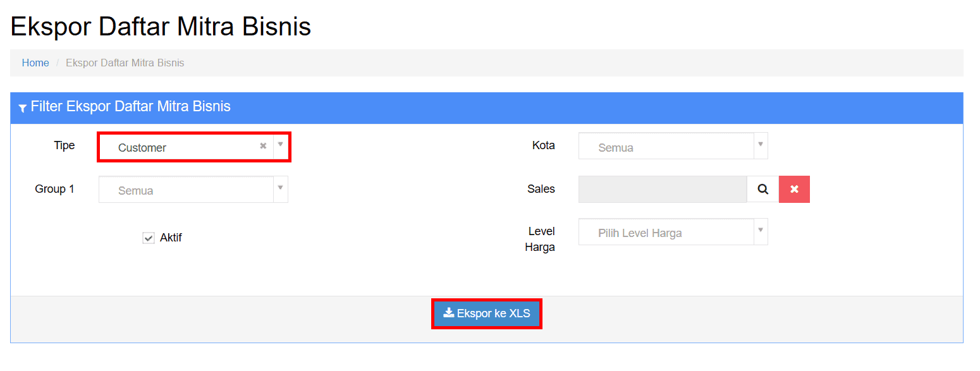Expand the Group 1 Semua dropdown
The height and width of the screenshot is (371, 980).
(193, 190)
